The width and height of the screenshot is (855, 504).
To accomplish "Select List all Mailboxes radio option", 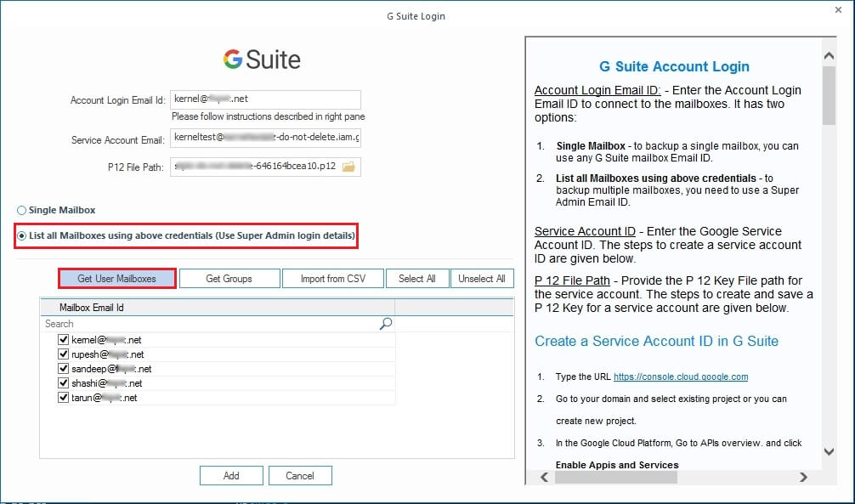I will click(21, 235).
